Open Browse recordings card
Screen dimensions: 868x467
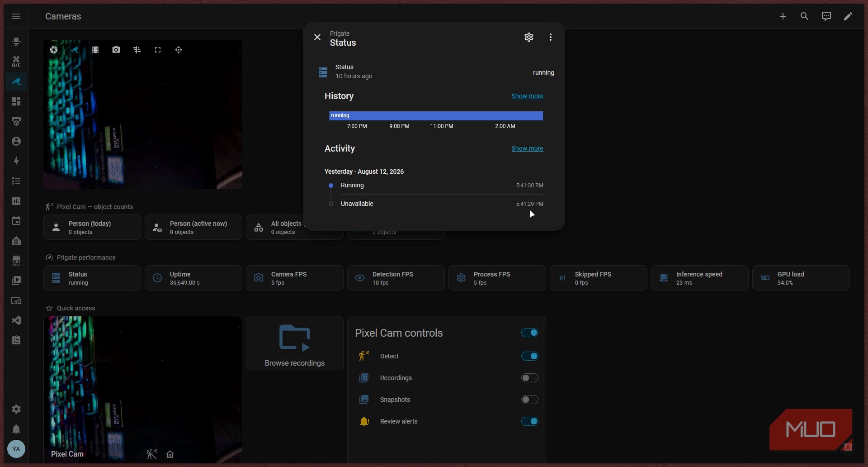295,343
